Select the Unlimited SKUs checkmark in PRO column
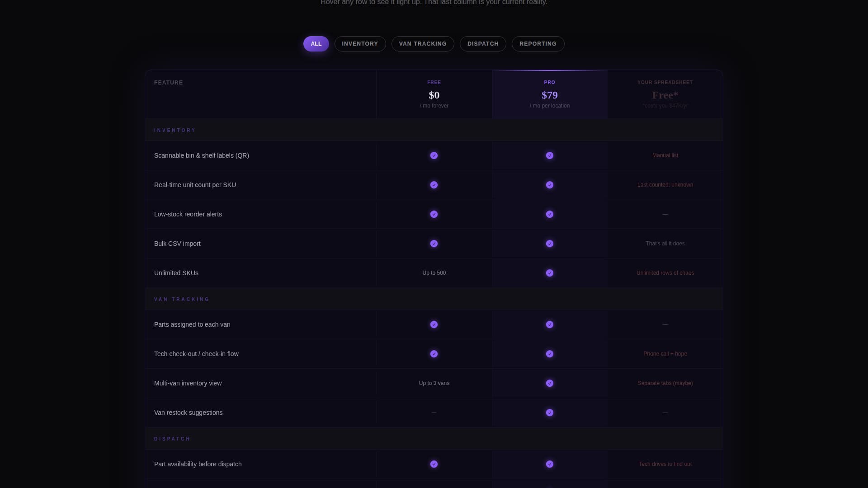Image resolution: width=868 pixels, height=488 pixels. coord(550,273)
